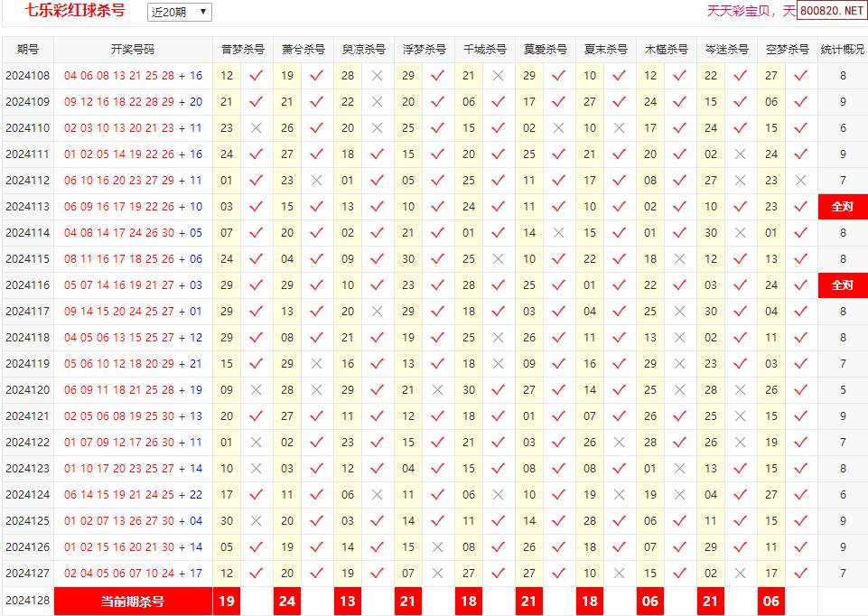Click 昔梦杀号 X mark in row 2024110
868x616 pixels.
256,128
